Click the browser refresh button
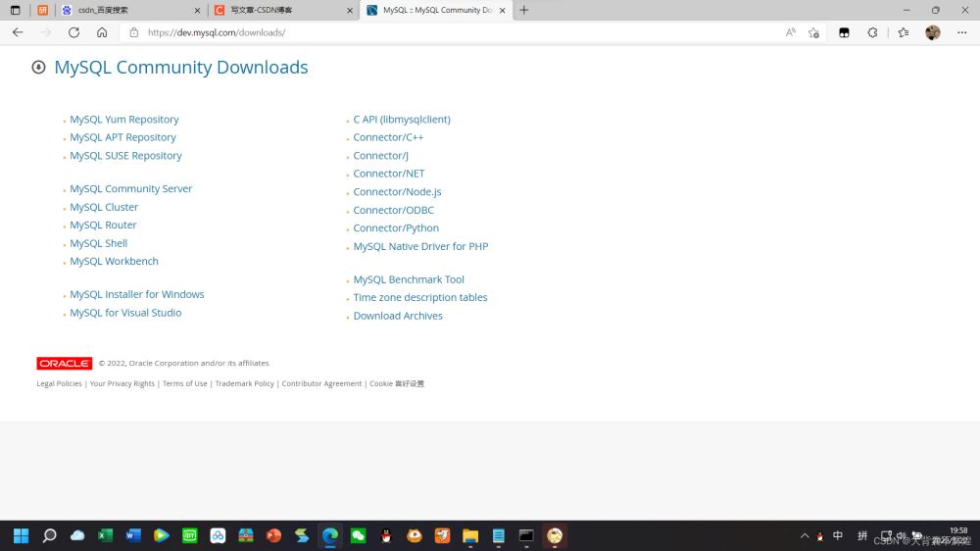This screenshot has height=551, width=980. coord(73,32)
